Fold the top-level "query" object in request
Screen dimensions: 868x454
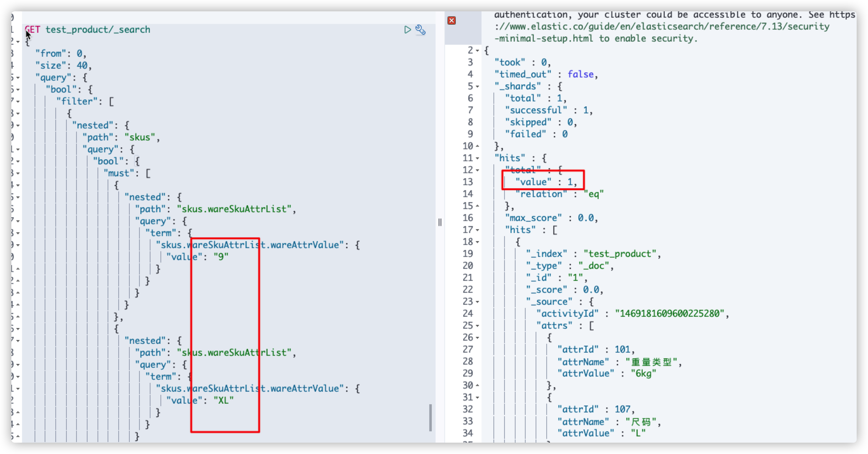pos(18,77)
